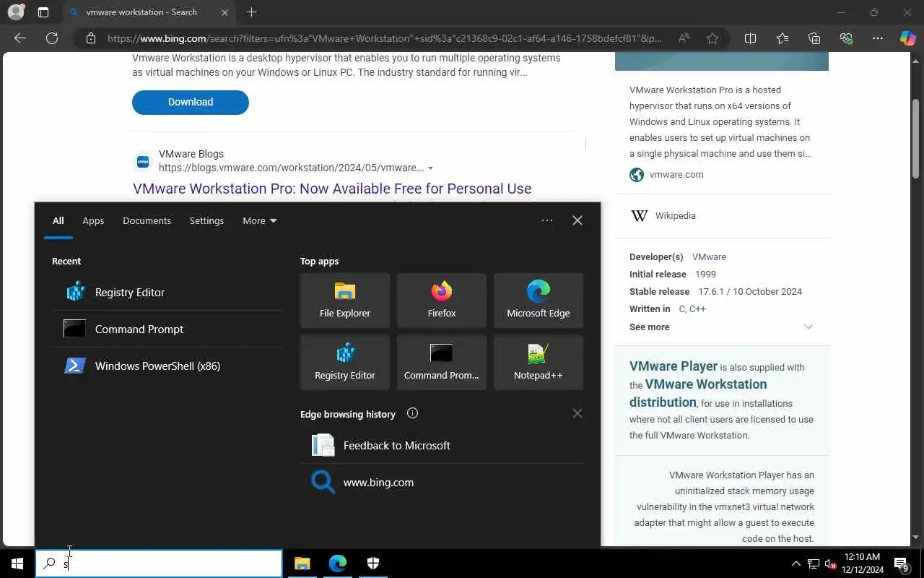The image size is (924, 578).
Task: Launch Notepad++ from Top apps
Action: click(539, 363)
